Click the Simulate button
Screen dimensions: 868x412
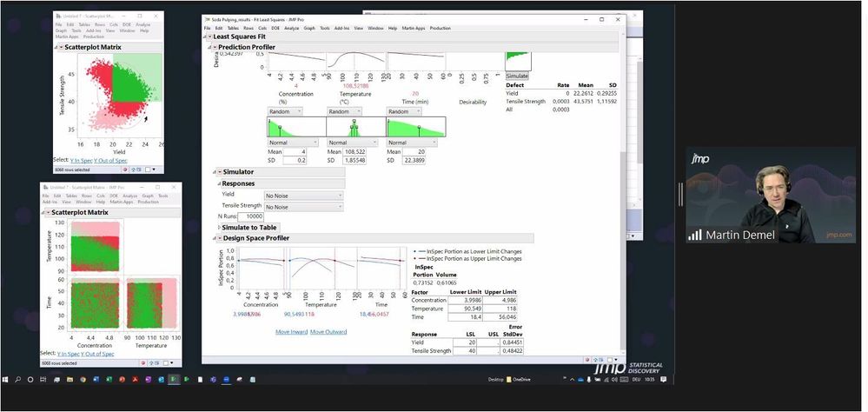pos(517,76)
